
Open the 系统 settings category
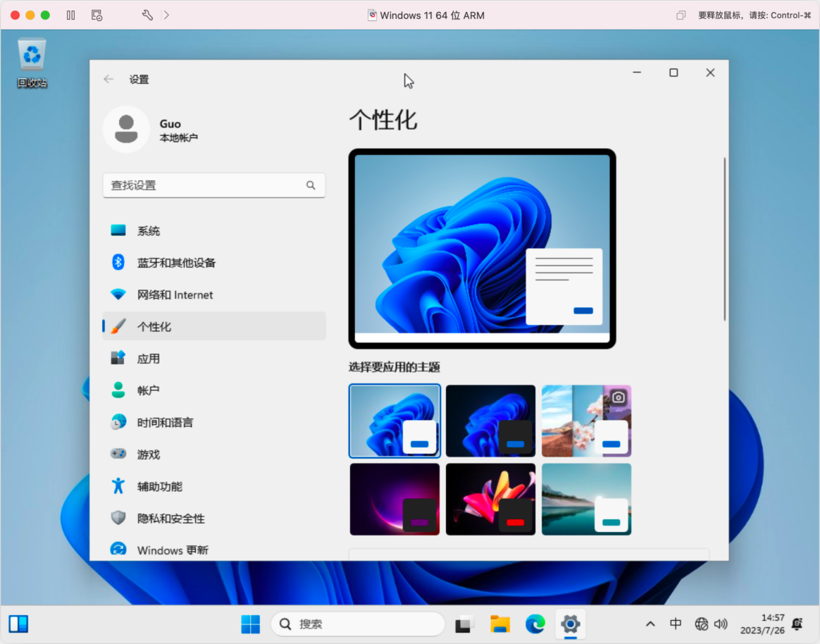click(x=214, y=230)
